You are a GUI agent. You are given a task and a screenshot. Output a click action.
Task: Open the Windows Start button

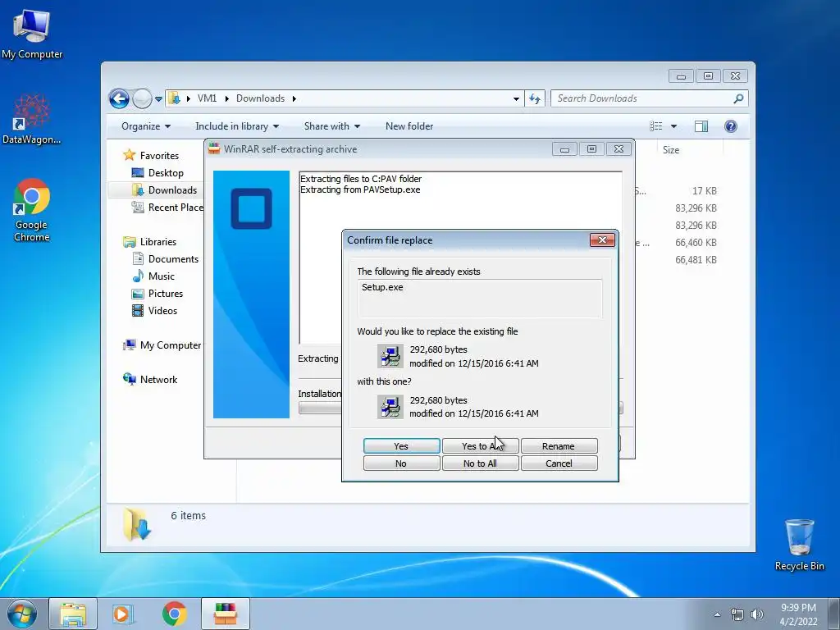click(22, 614)
